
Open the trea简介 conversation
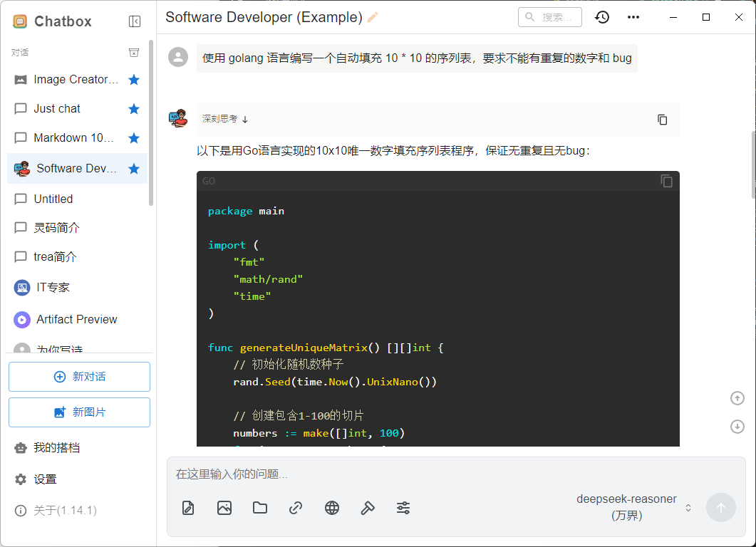click(x=77, y=257)
